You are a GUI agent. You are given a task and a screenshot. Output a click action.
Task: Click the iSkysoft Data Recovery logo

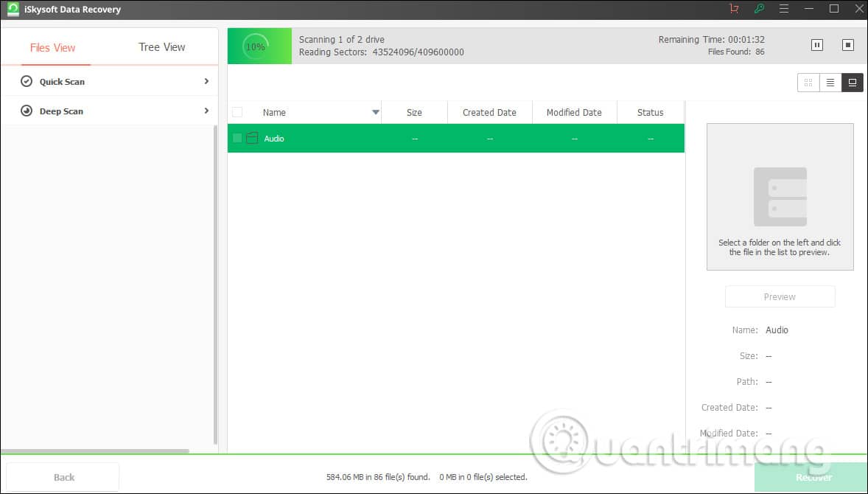tap(13, 10)
